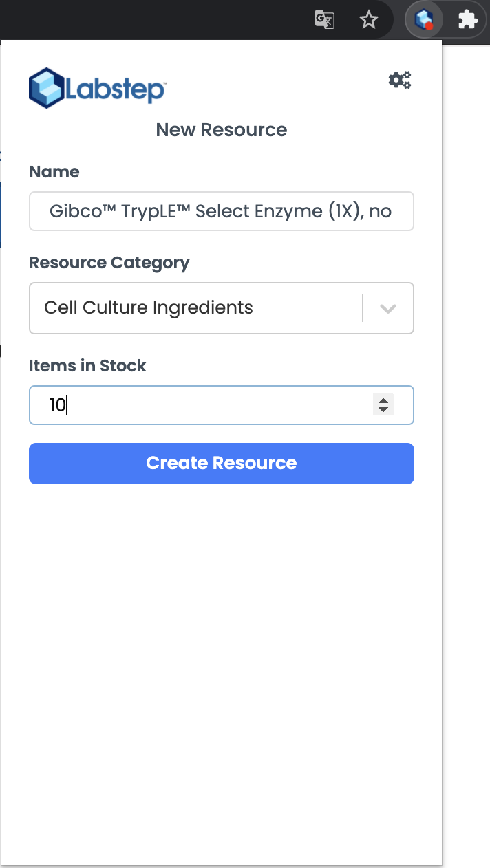Viewport: 490px width, 868px height.
Task: Click the Resource Category label
Action: click(x=109, y=263)
